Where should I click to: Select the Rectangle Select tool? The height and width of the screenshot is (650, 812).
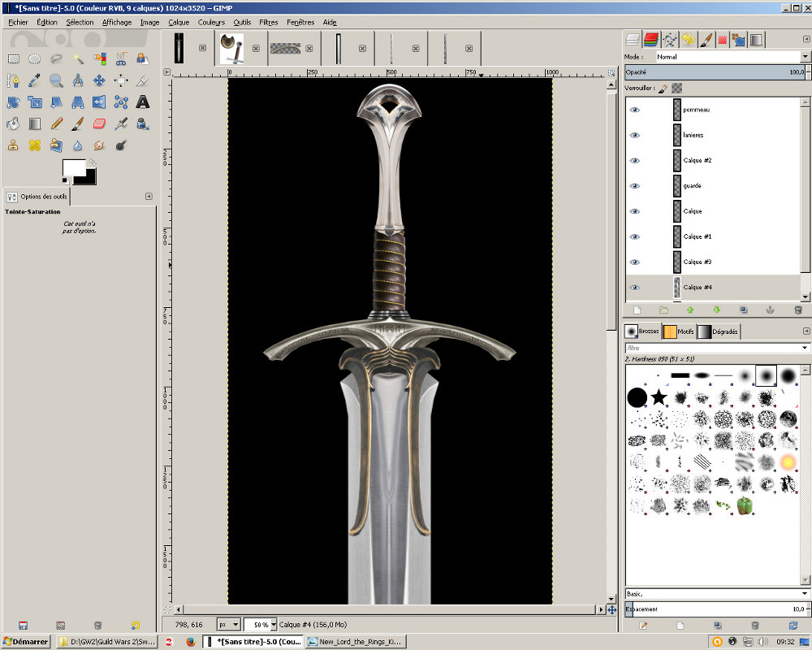[x=14, y=58]
